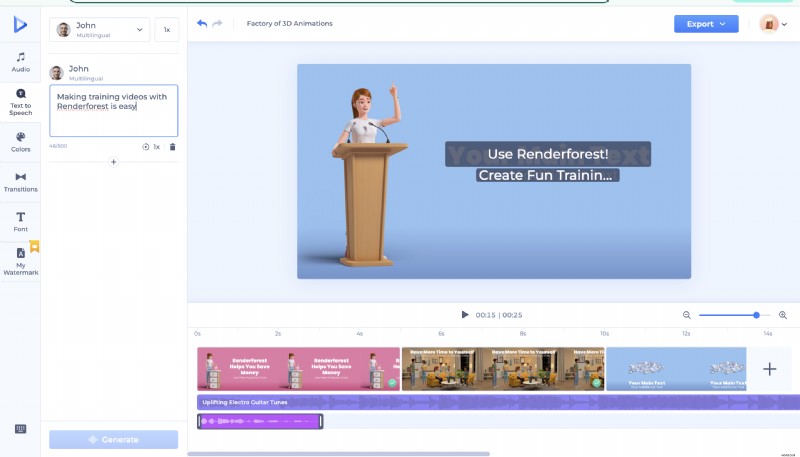
Task: Click the pause timer icon below text
Action: point(145,147)
